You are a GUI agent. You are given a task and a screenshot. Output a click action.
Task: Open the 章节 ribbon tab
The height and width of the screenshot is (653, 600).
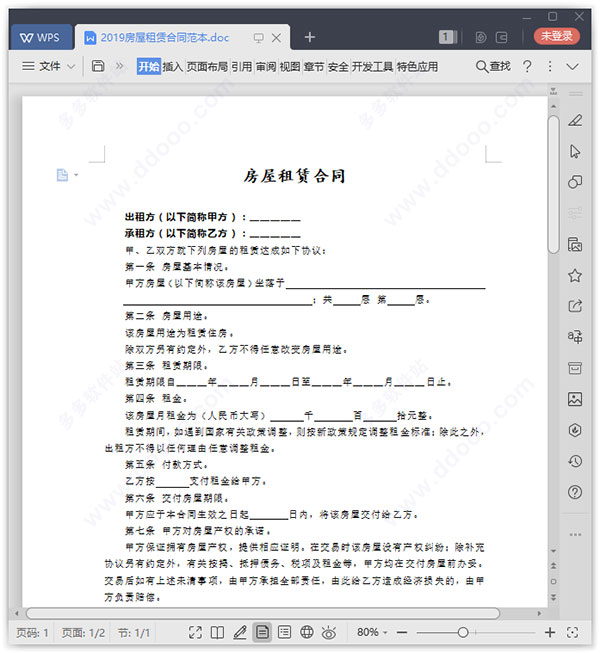(314, 67)
